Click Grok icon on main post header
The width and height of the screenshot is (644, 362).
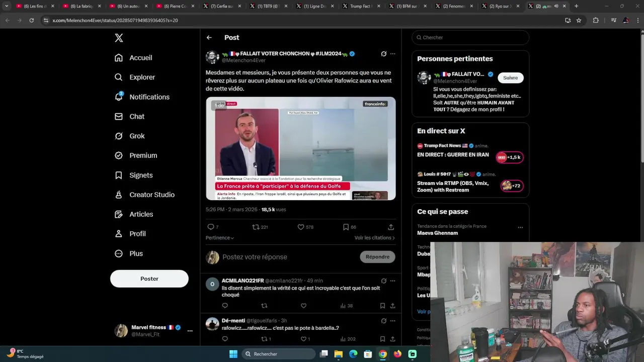click(x=384, y=54)
